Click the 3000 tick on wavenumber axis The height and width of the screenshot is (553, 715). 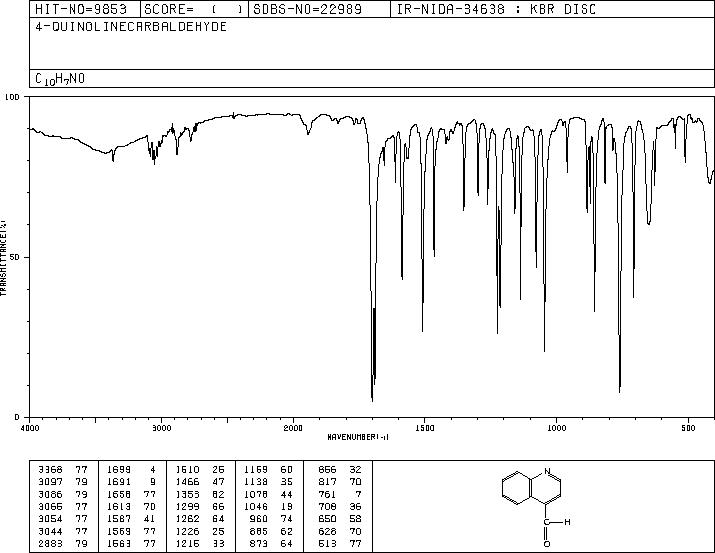tap(161, 428)
